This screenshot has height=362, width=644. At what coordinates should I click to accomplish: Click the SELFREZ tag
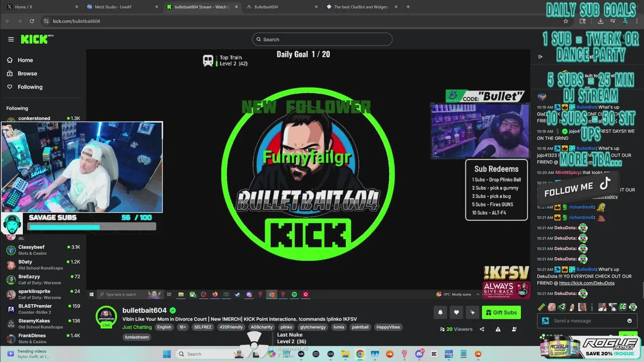[203, 327]
